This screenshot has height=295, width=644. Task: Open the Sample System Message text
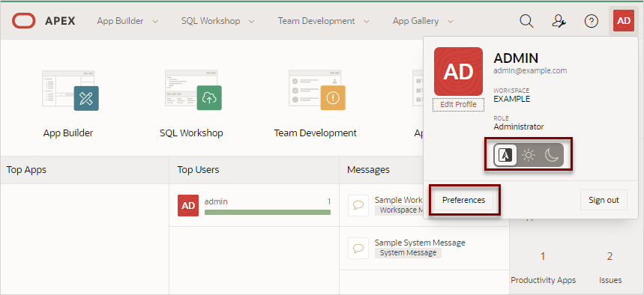[420, 243]
